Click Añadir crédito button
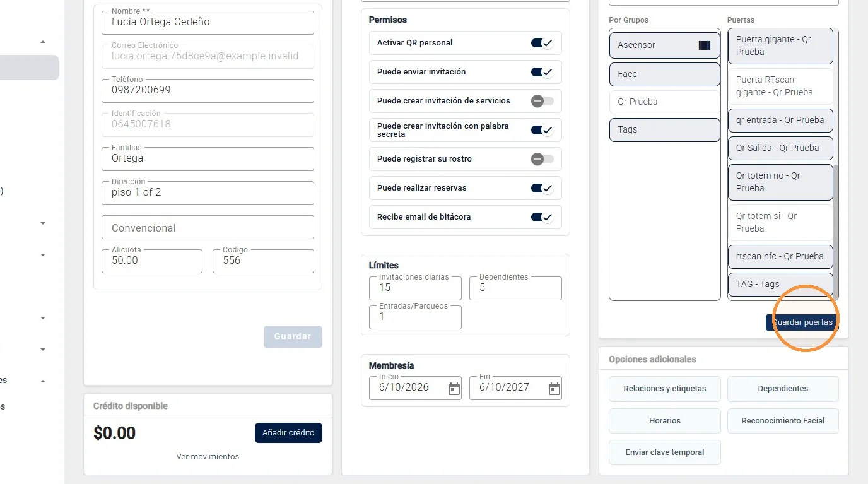The width and height of the screenshot is (868, 484). [x=288, y=433]
